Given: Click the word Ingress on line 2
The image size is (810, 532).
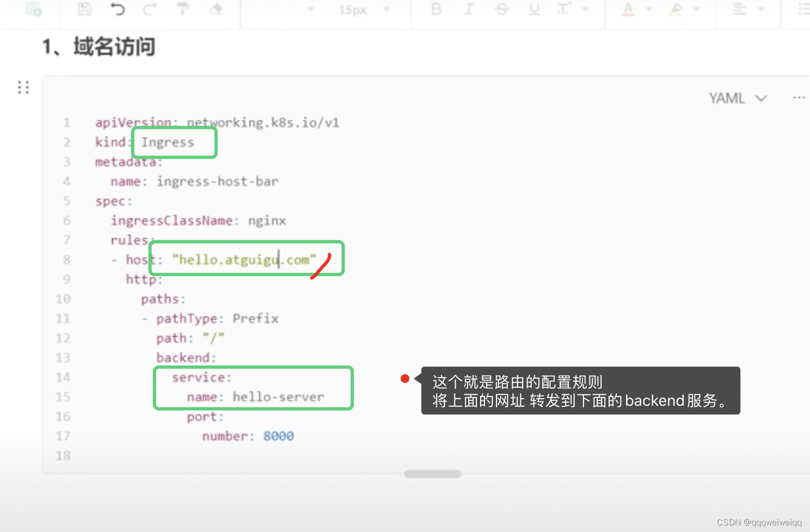Looking at the screenshot, I should coord(168,143).
